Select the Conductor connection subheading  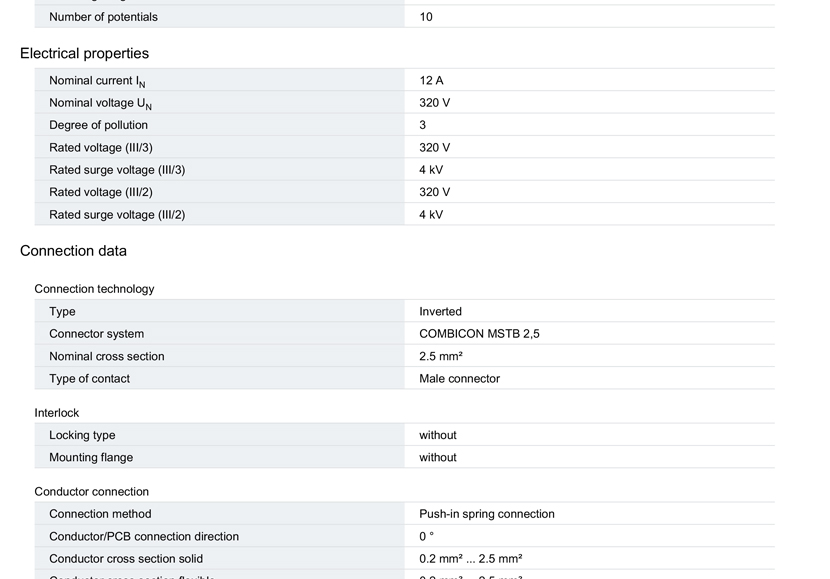tap(92, 492)
